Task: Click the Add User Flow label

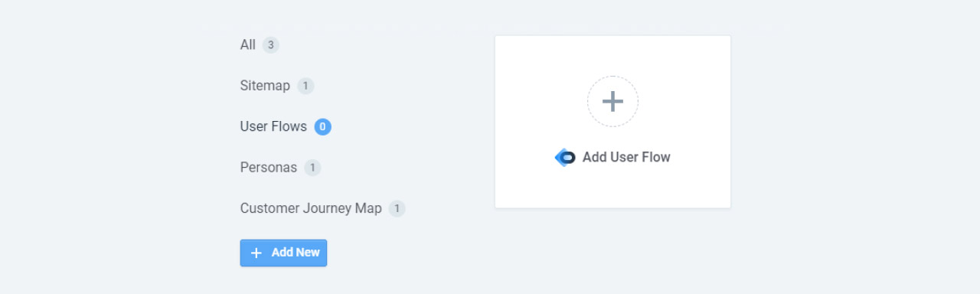Action: coord(626,158)
